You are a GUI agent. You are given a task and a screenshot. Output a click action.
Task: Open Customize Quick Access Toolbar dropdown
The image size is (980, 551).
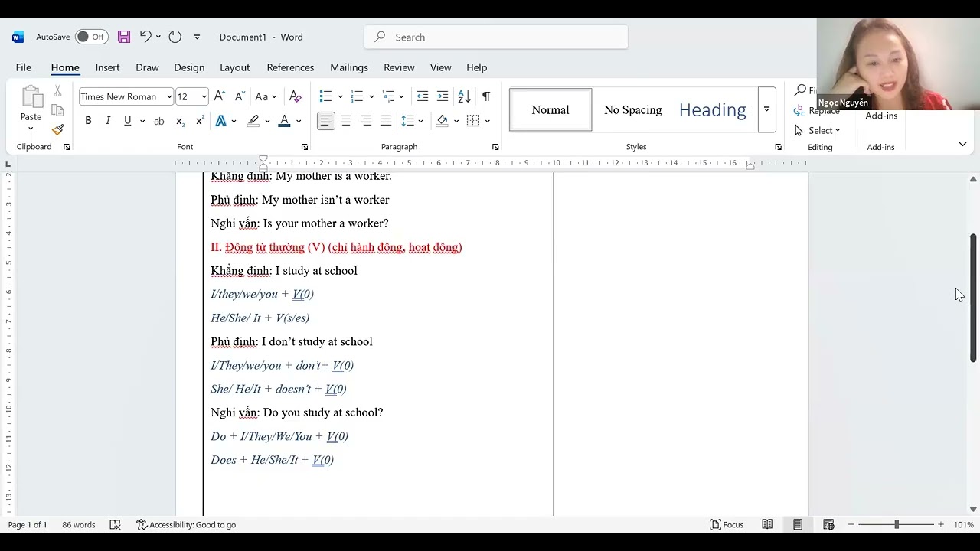[x=197, y=37]
